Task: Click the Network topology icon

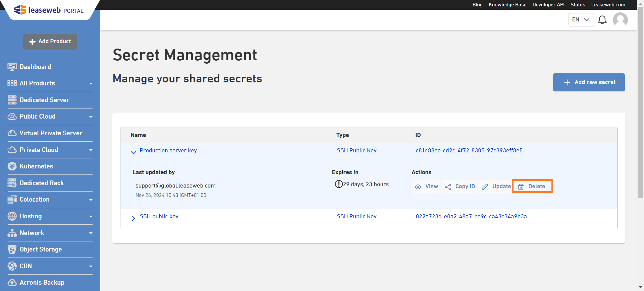Action: point(12,233)
